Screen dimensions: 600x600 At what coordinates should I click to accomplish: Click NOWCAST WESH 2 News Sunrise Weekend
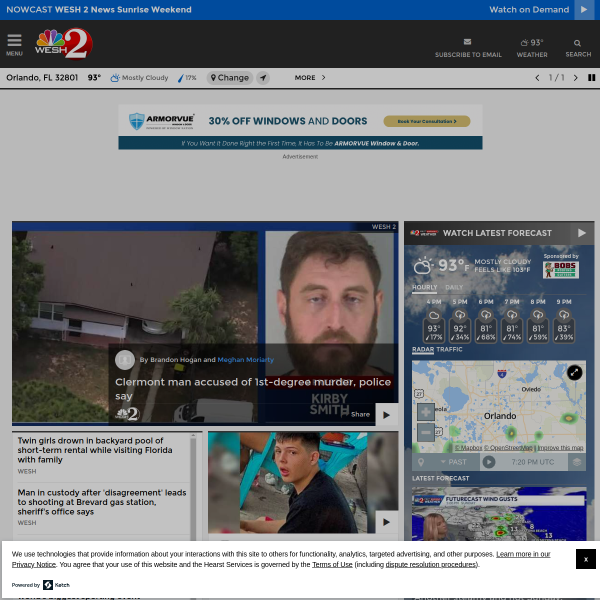99,10
